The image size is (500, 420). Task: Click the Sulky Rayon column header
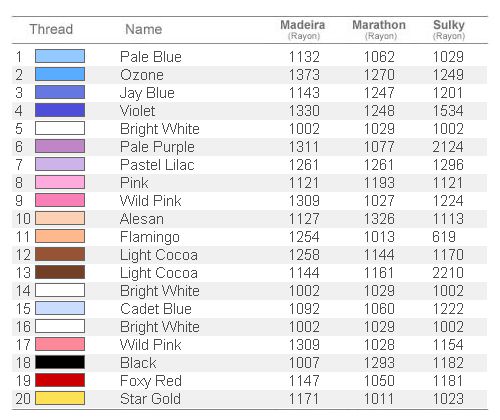[x=449, y=29]
